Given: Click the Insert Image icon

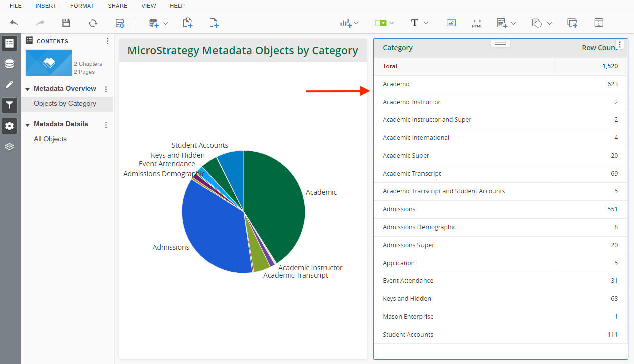Looking at the screenshot, I should pyautogui.click(x=451, y=23).
